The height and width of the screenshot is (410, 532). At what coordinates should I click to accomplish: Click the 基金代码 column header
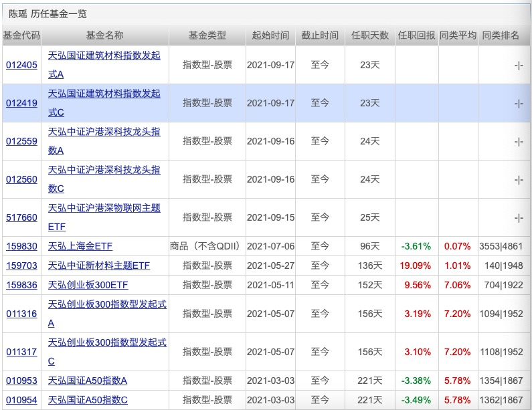tap(21, 35)
